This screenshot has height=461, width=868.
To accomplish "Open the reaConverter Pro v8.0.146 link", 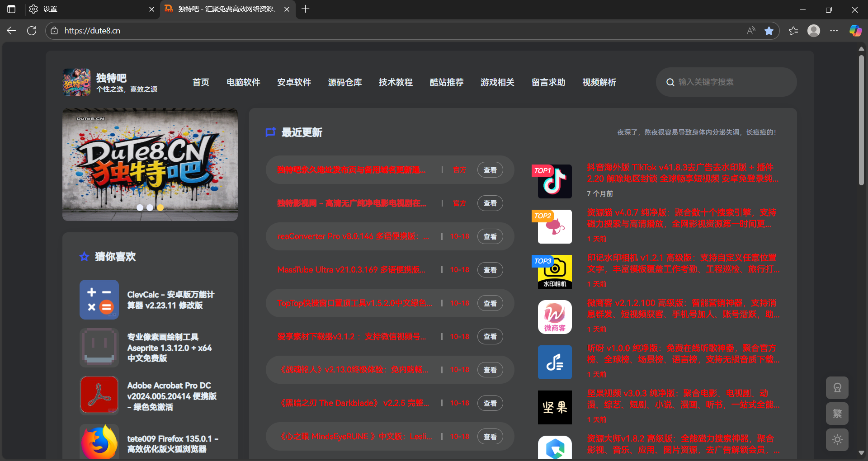I will 353,236.
